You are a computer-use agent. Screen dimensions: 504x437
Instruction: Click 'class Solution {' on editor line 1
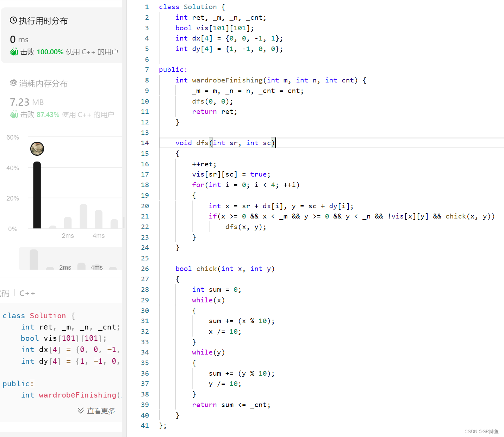click(x=192, y=7)
